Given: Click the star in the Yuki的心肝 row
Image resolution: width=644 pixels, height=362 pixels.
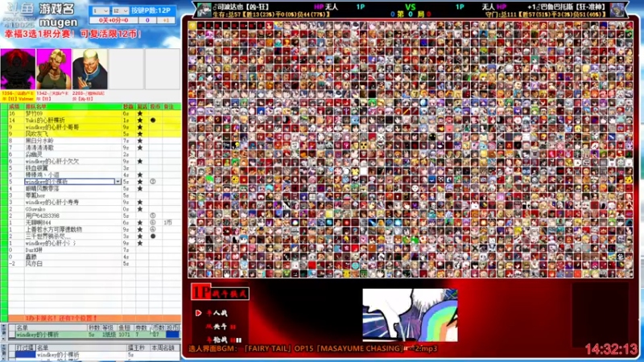Looking at the screenshot, I should tap(140, 120).
